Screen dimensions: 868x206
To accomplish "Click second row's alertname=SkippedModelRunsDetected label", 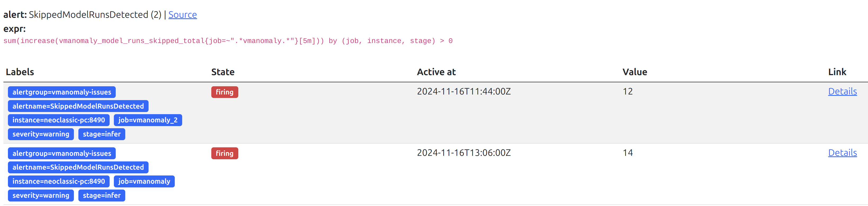I will [78, 168].
